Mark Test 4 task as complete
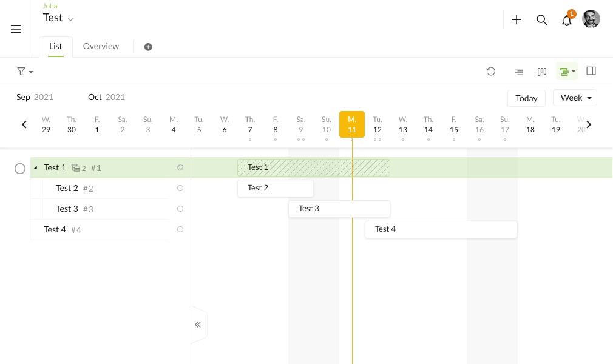Screen dimensions: 613x364 click(180, 229)
